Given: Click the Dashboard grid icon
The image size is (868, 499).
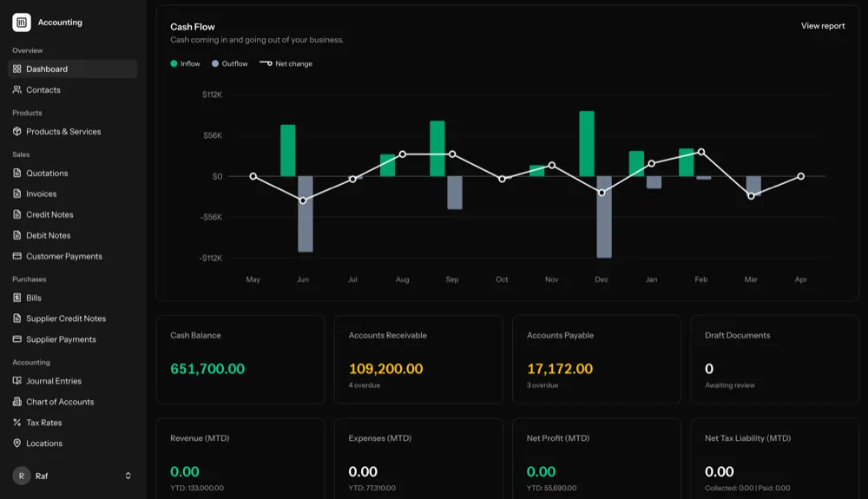Looking at the screenshot, I should pos(17,69).
